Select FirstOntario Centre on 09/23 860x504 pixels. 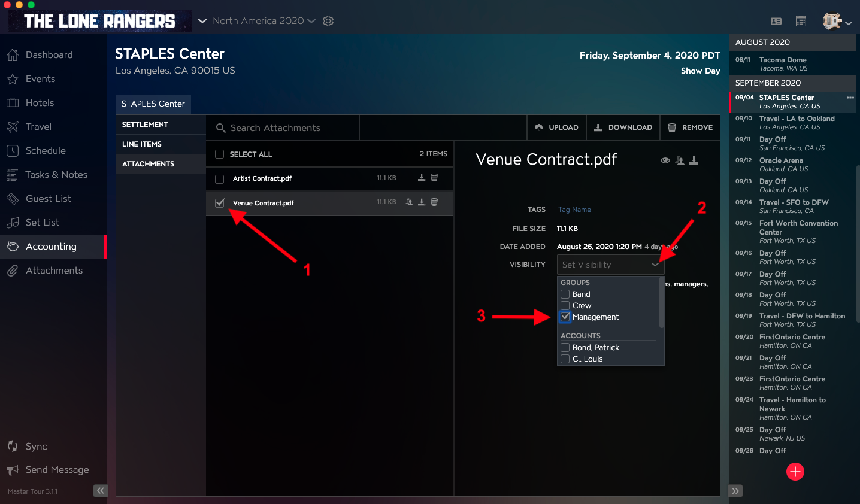793,383
